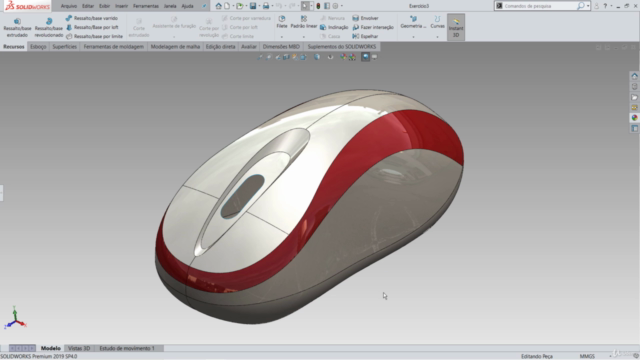Click the Edit appearance color ball icon
640x360 pixels.
click(343, 57)
